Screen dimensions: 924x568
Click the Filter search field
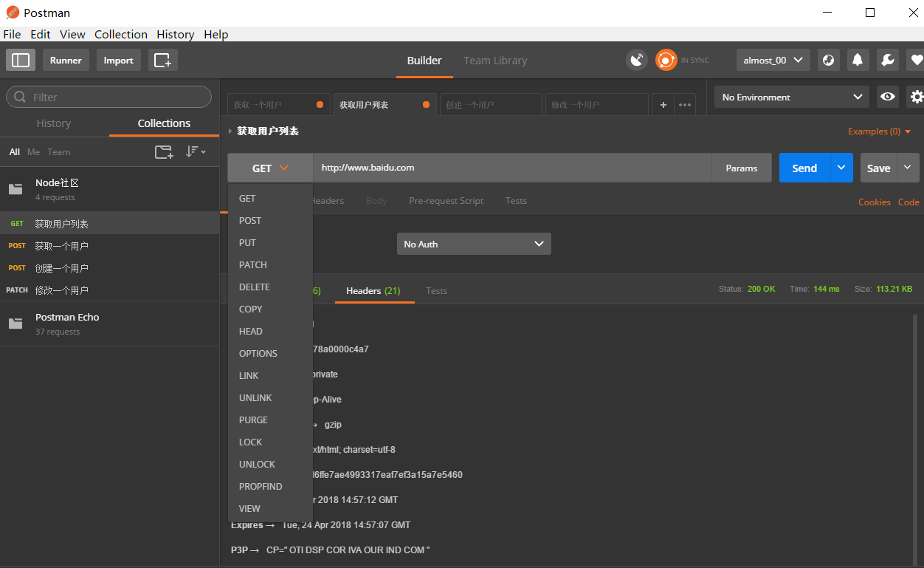click(x=108, y=97)
